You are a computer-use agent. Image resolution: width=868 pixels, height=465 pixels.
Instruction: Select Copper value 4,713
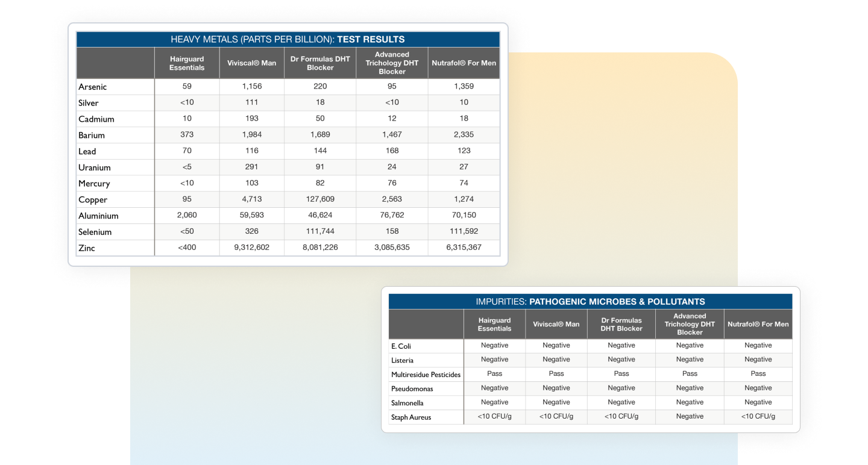(252, 199)
